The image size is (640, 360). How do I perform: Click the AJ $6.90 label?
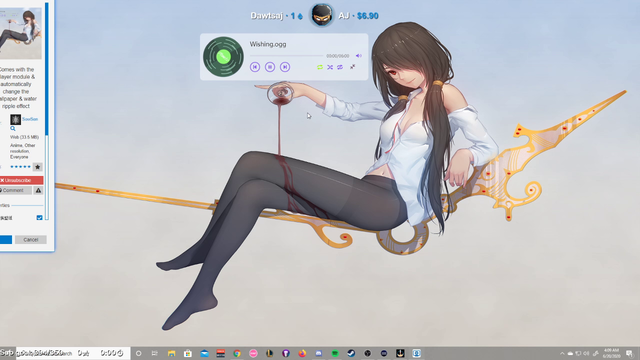click(x=358, y=16)
